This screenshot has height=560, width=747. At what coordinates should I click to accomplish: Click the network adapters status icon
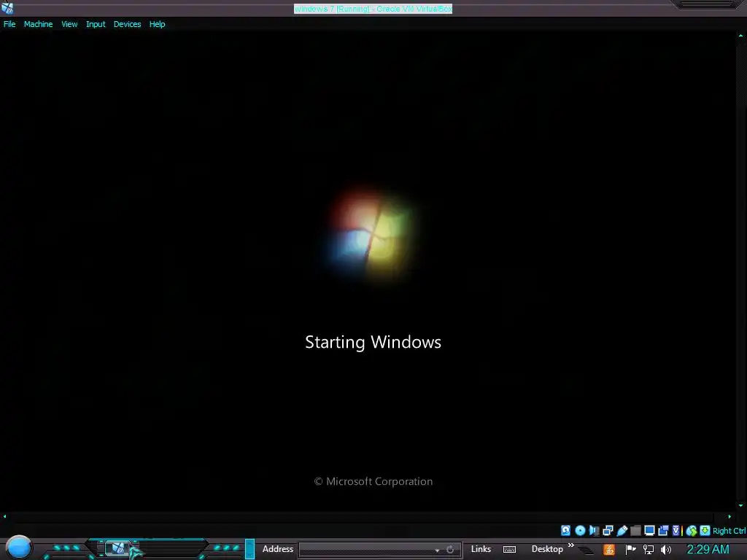(x=608, y=531)
